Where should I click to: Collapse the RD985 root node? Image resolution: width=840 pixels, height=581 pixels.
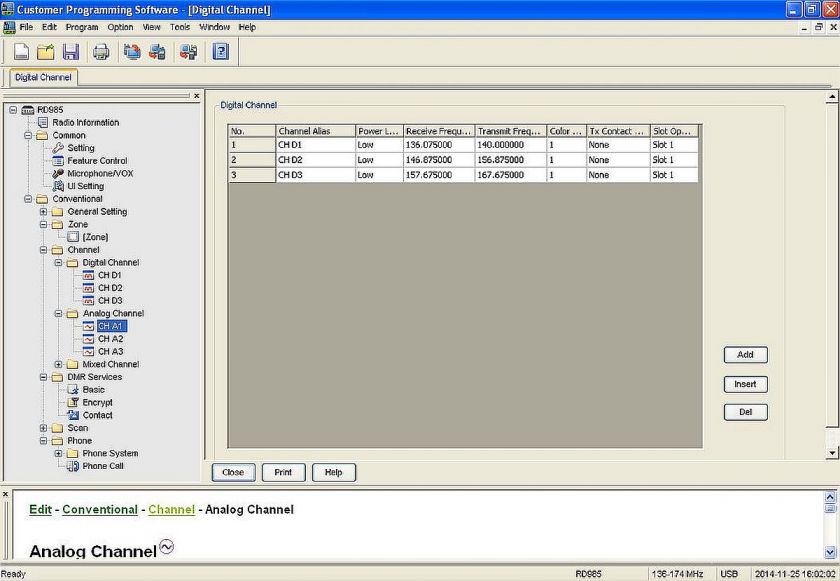click(13, 110)
